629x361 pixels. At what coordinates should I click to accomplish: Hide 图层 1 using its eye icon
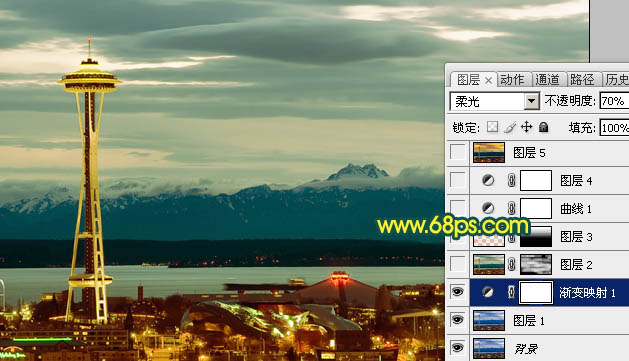tap(458, 320)
